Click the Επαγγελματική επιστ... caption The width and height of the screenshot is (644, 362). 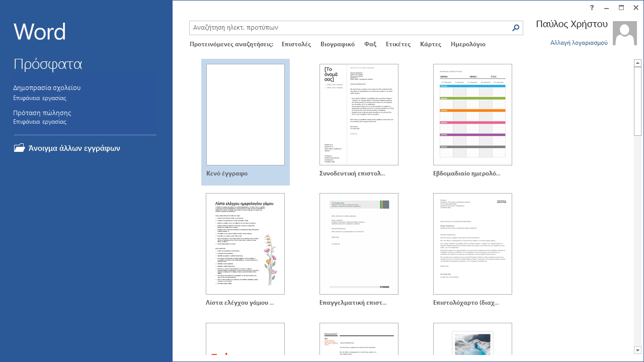tap(353, 303)
